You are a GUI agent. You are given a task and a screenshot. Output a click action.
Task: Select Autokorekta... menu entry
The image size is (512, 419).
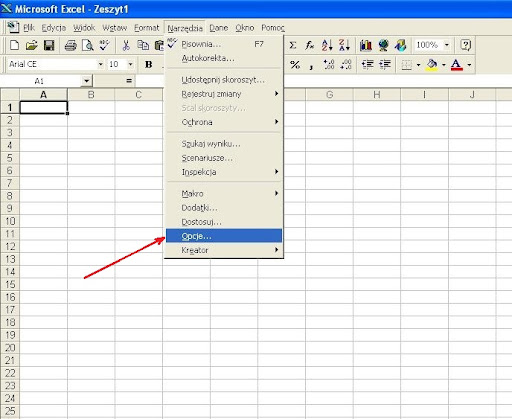(224, 58)
